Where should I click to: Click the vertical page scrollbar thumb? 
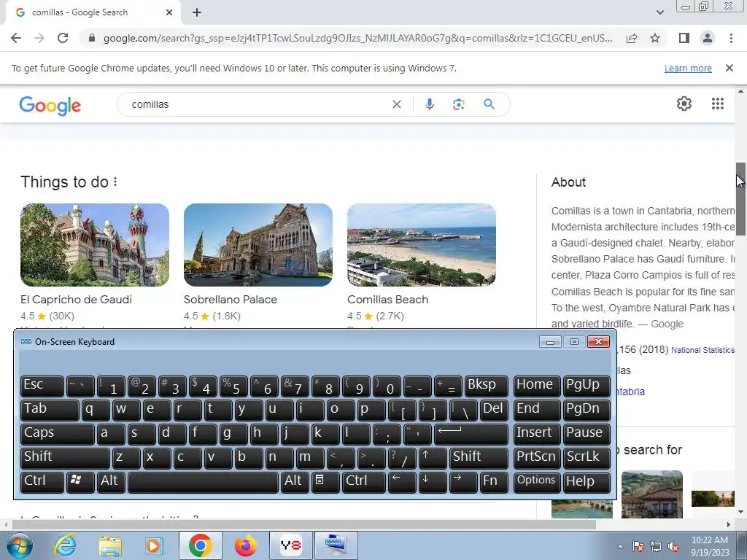740,198
